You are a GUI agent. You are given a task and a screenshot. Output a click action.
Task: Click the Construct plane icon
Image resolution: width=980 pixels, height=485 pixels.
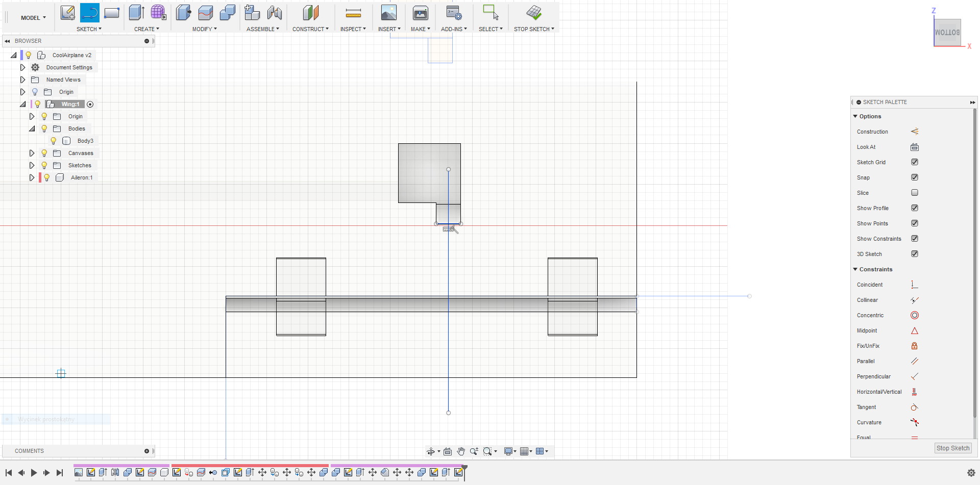[310, 13]
